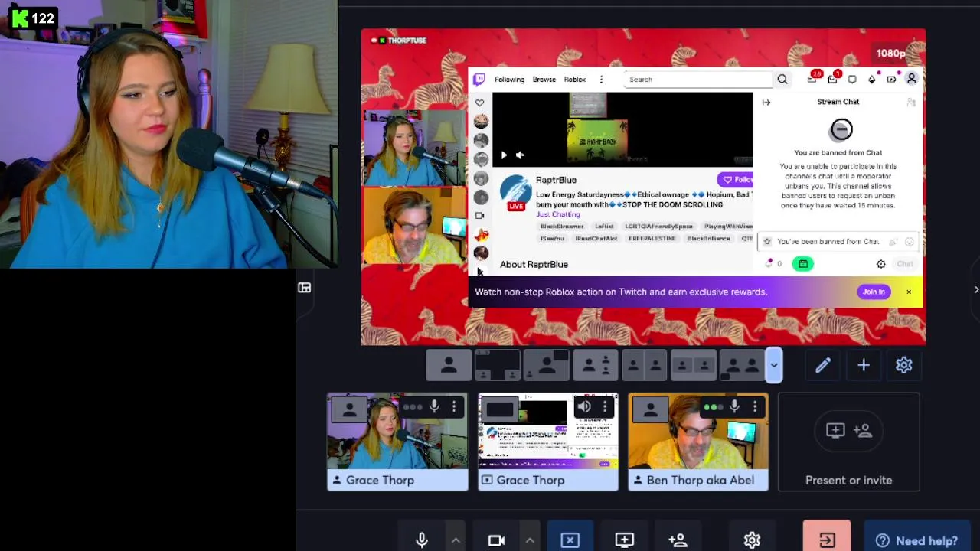Stop screen sharing blue button
Viewport: 980px width, 551px height.
pyautogui.click(x=570, y=540)
